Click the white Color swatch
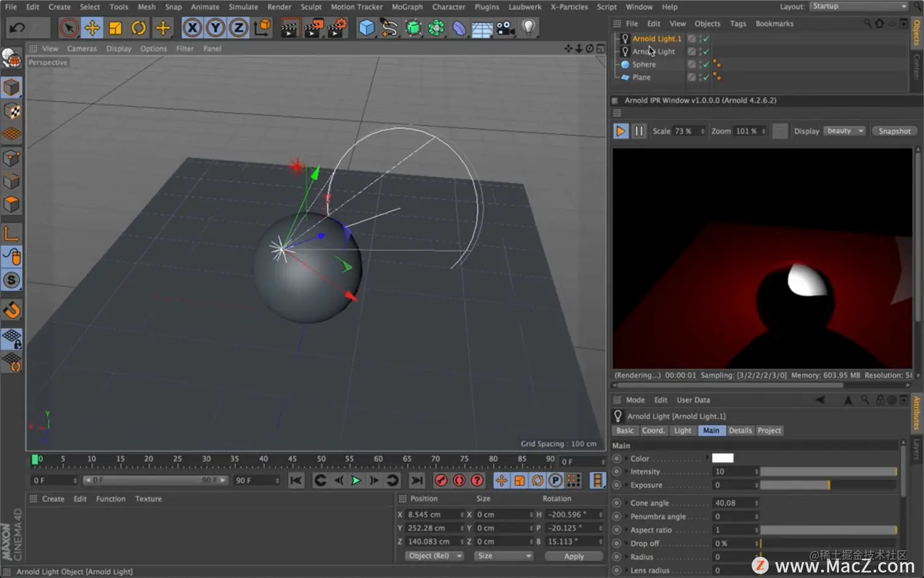This screenshot has width=924, height=578. point(723,458)
